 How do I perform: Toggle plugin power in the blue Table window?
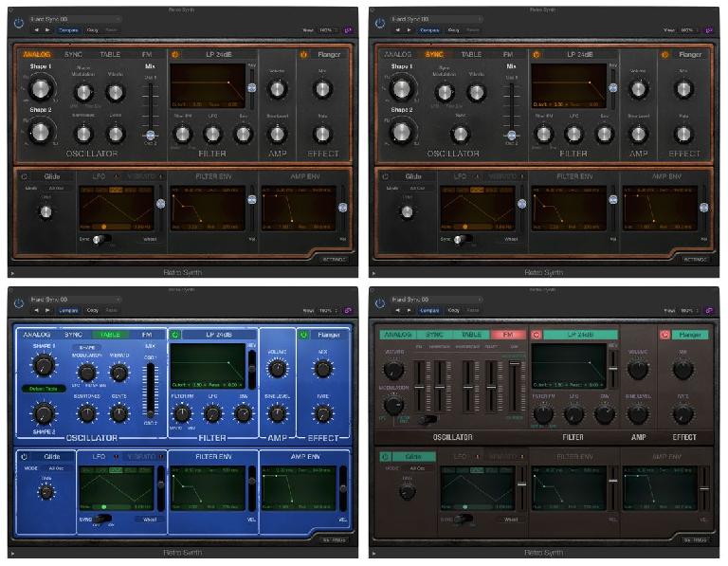point(19,303)
